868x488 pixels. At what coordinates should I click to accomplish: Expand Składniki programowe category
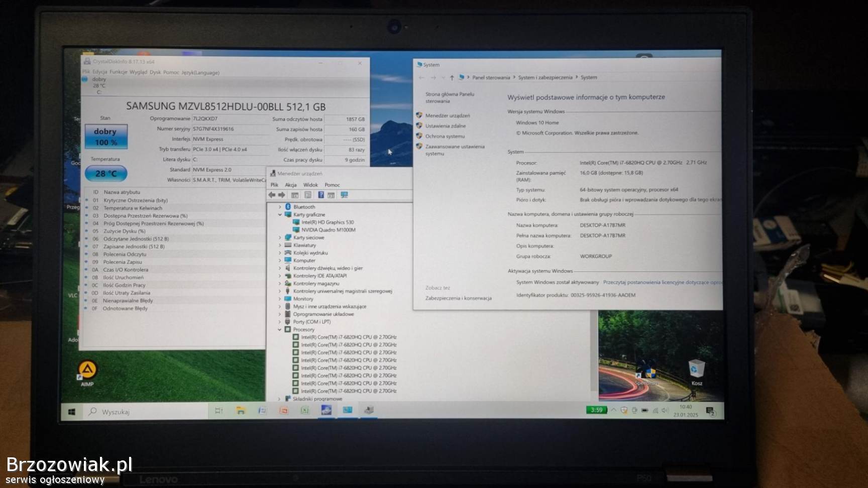click(280, 399)
